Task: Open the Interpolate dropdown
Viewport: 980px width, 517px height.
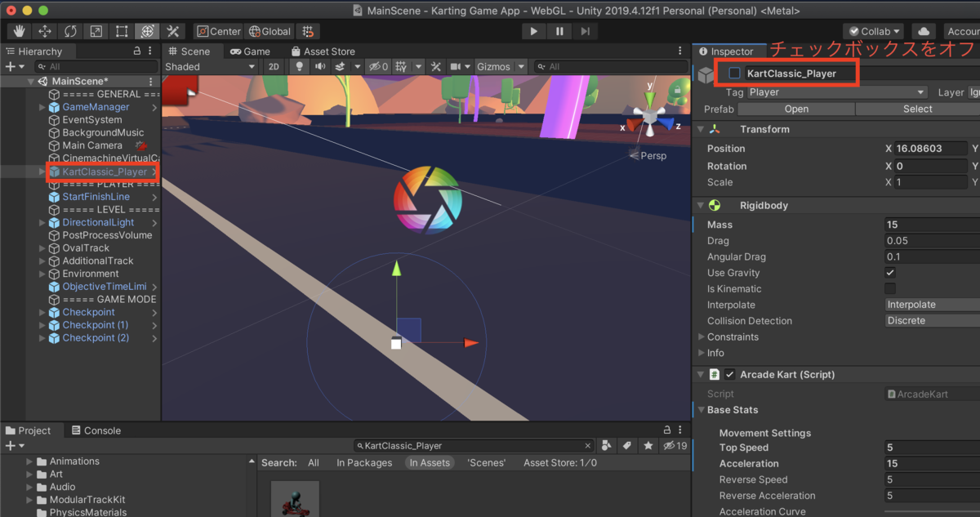Action: pos(933,305)
